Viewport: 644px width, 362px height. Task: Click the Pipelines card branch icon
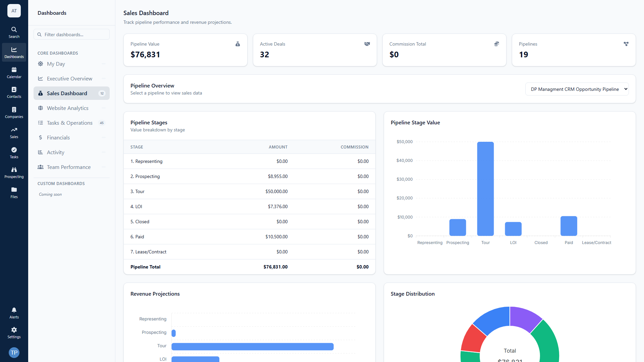pyautogui.click(x=626, y=44)
